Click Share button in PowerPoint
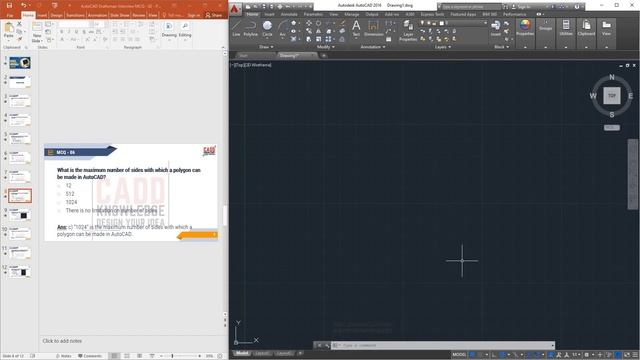 [x=213, y=15]
